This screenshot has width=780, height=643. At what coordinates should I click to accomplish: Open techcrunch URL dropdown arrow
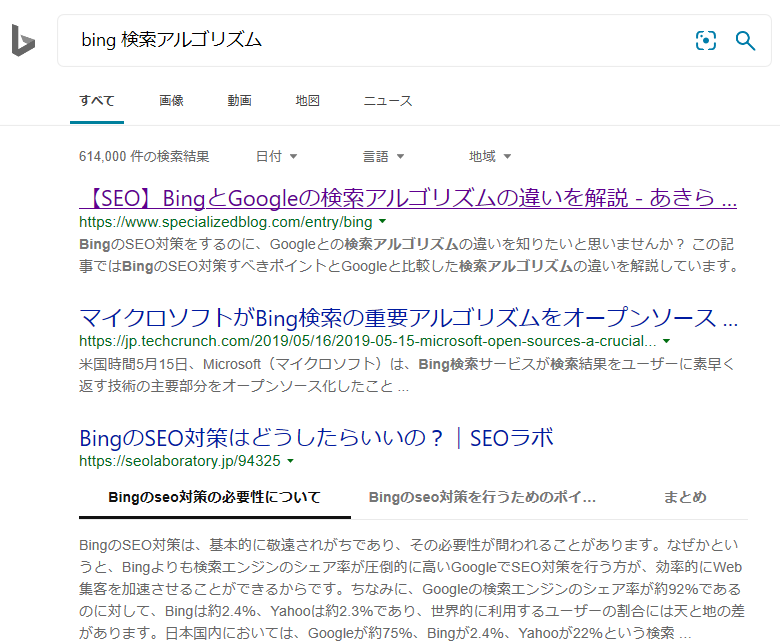coord(667,341)
